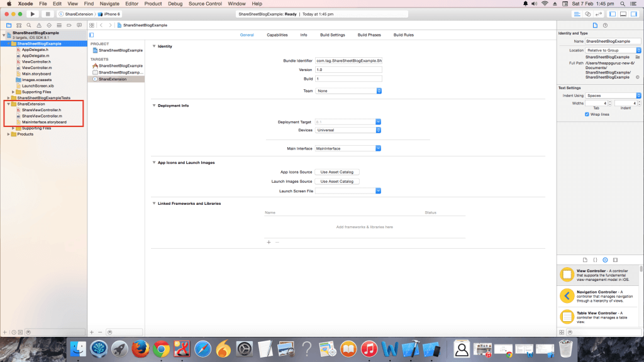Toggle the Navigator pane visibility
The height and width of the screenshot is (362, 644).
coord(613,14)
